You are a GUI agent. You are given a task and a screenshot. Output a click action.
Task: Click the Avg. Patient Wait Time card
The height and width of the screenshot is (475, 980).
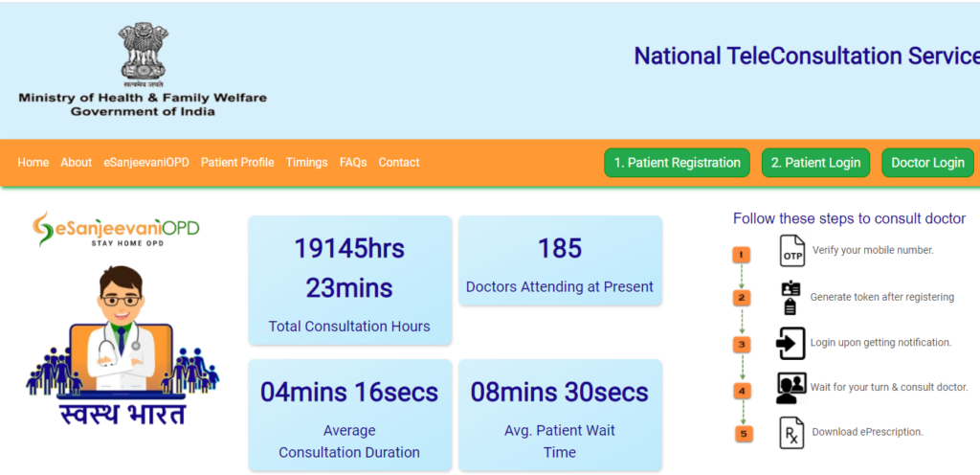click(x=560, y=415)
